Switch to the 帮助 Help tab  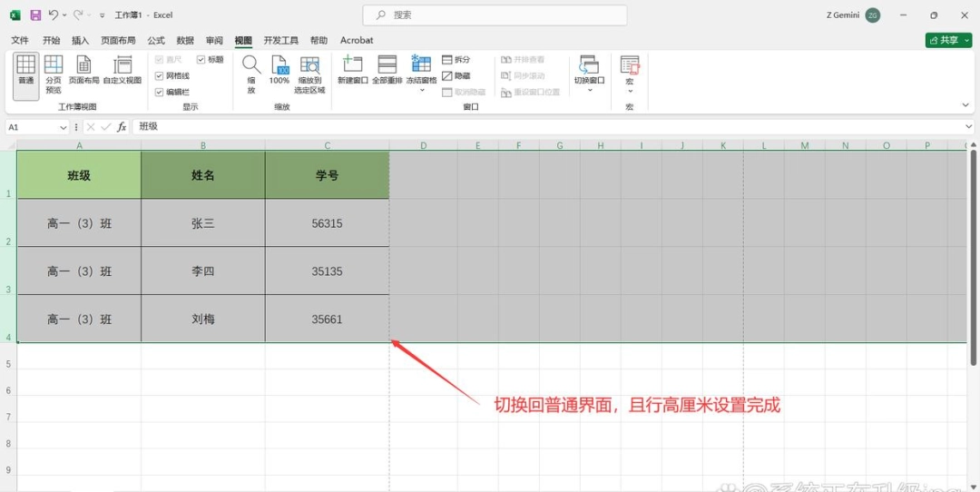318,40
